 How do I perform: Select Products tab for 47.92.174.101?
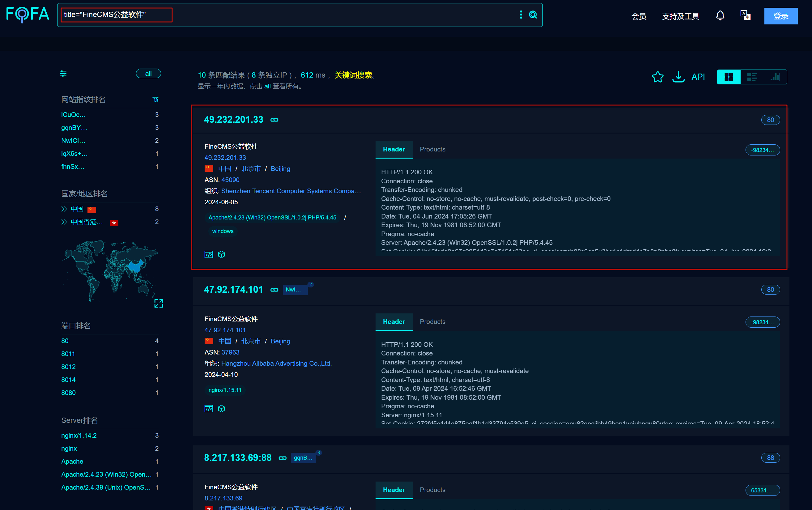[x=432, y=322]
